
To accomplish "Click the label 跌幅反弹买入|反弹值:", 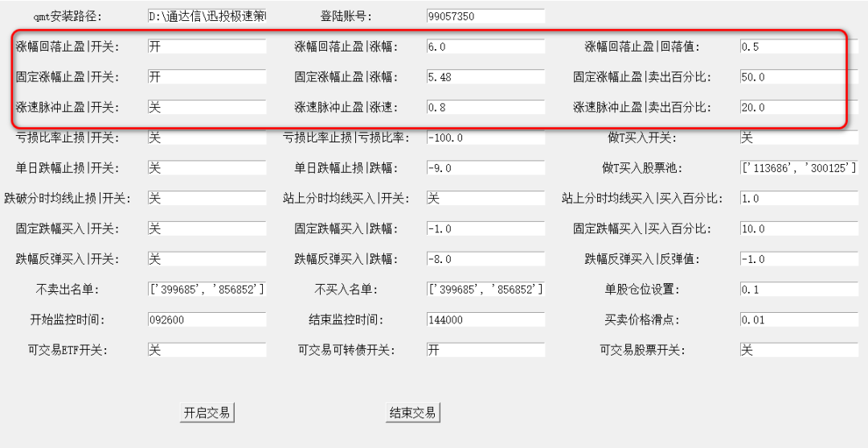I will (x=642, y=259).
